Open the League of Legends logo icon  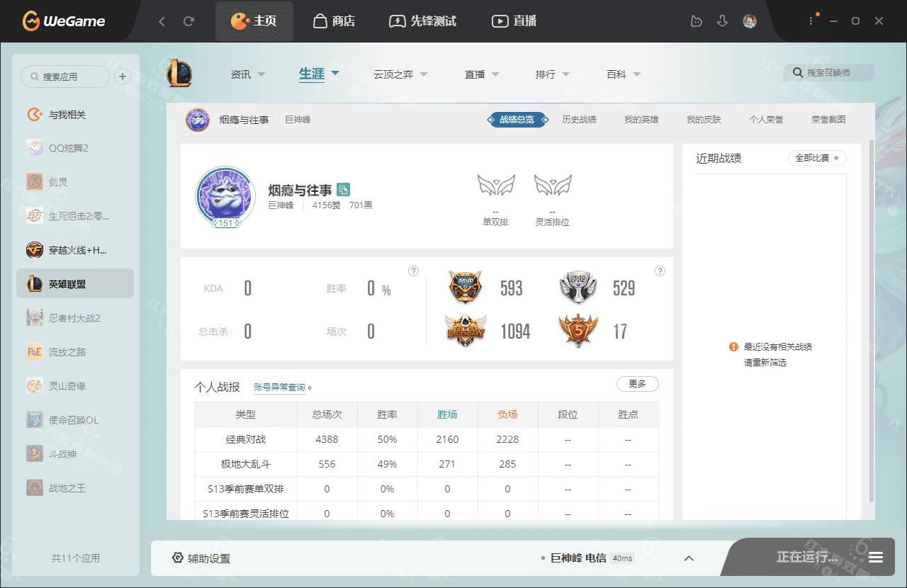[179, 73]
